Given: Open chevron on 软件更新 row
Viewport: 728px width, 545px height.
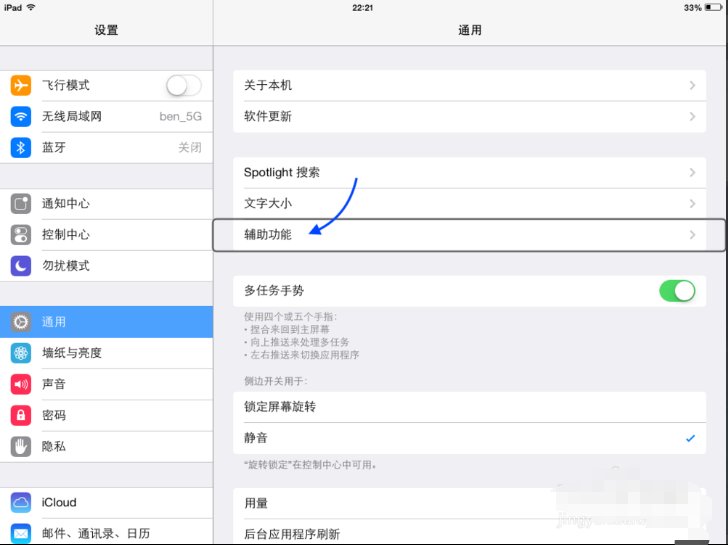Looking at the screenshot, I should [x=692, y=117].
